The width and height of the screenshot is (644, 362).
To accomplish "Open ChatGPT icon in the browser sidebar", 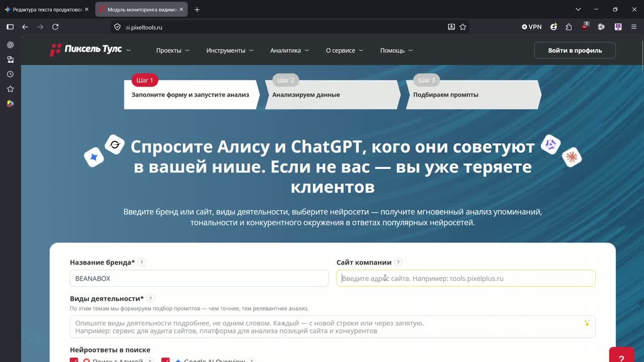I will pyautogui.click(x=10, y=45).
